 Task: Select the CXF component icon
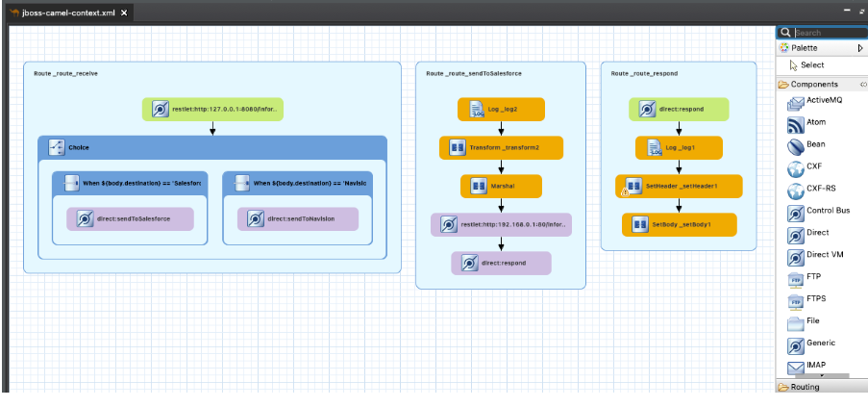click(796, 167)
